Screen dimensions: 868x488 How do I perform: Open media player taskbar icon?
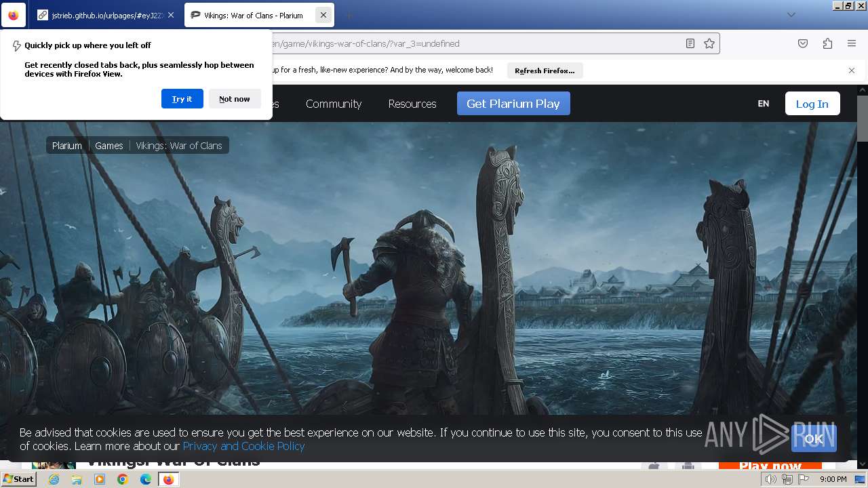[100, 479]
